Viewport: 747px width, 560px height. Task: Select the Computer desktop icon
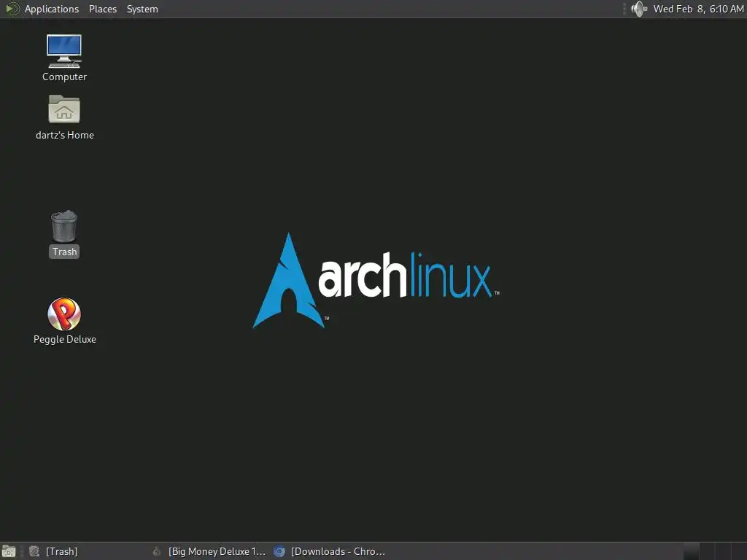pyautogui.click(x=64, y=51)
